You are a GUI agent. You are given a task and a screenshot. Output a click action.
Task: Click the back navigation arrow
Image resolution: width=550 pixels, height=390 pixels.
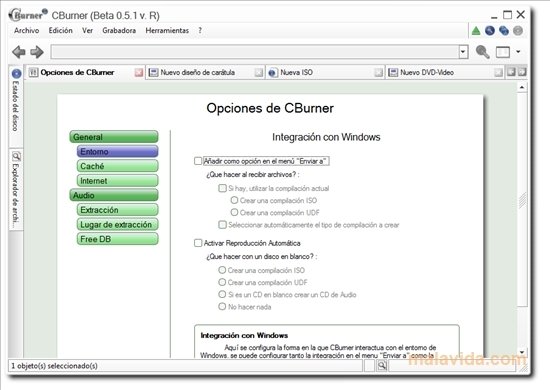click(19, 52)
